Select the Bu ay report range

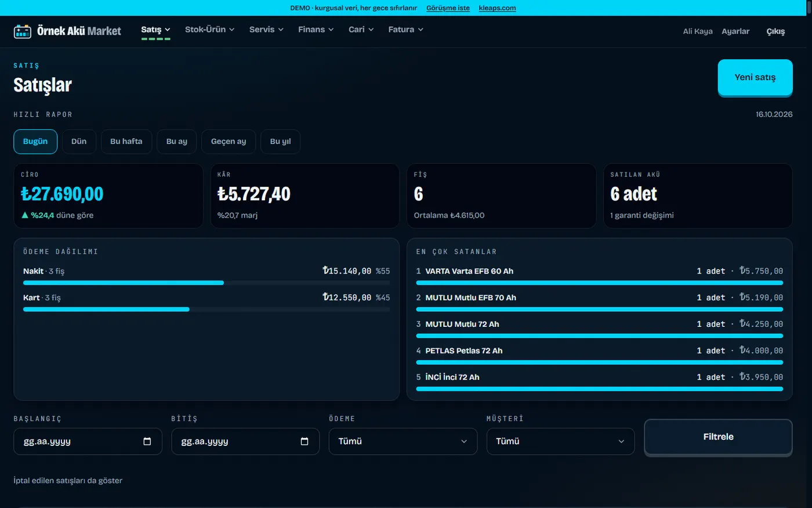(x=177, y=142)
